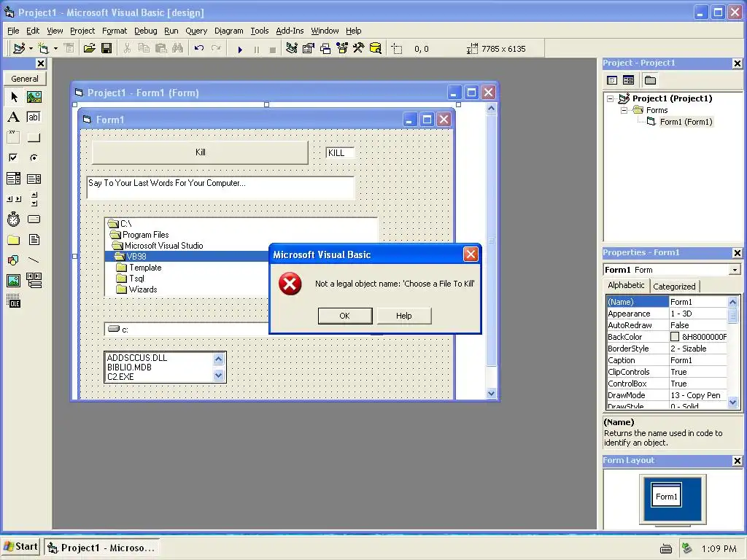This screenshot has height=560, width=747.
Task: Select the Shape tool in toolbox
Action: tap(13, 260)
